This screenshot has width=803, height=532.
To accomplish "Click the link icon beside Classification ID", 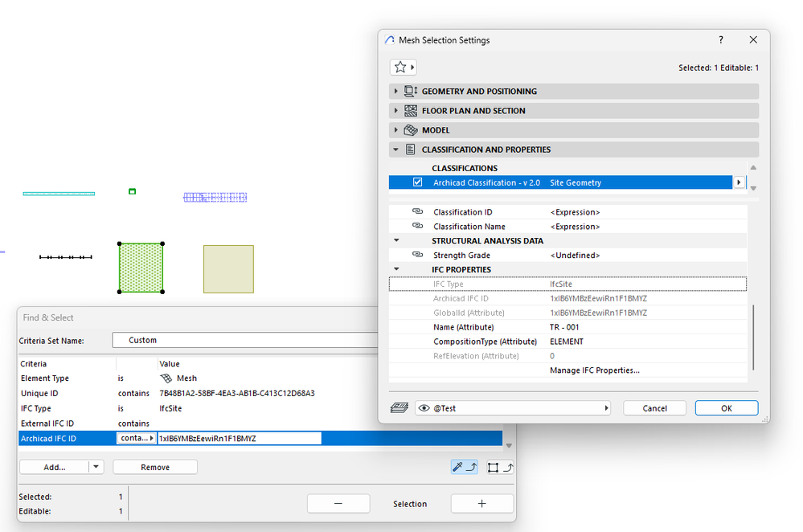I will 418,211.
